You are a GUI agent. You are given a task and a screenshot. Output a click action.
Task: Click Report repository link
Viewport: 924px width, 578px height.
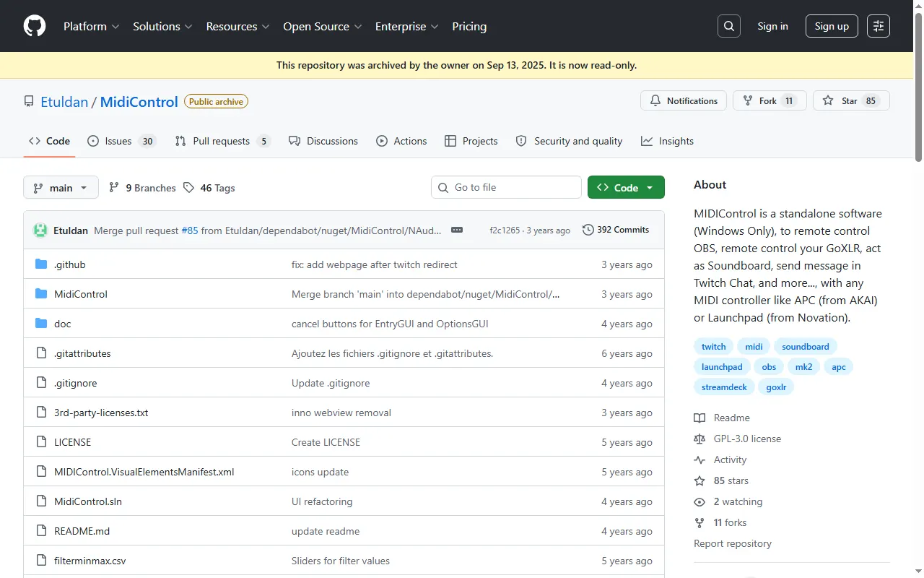(x=733, y=543)
